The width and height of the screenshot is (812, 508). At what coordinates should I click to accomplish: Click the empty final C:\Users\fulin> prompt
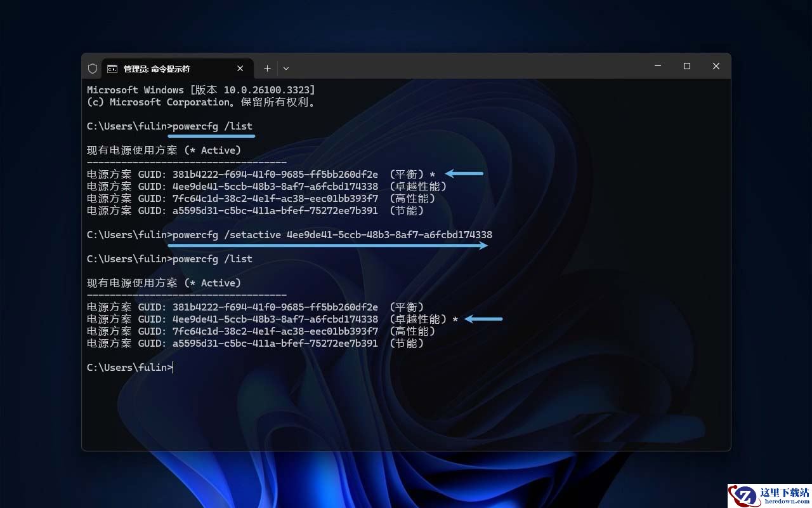(130, 368)
